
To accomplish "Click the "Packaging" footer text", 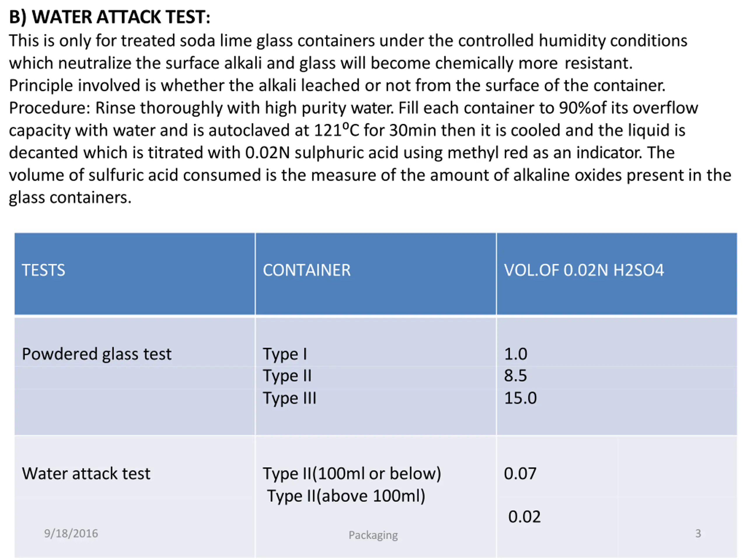I will point(373,535).
